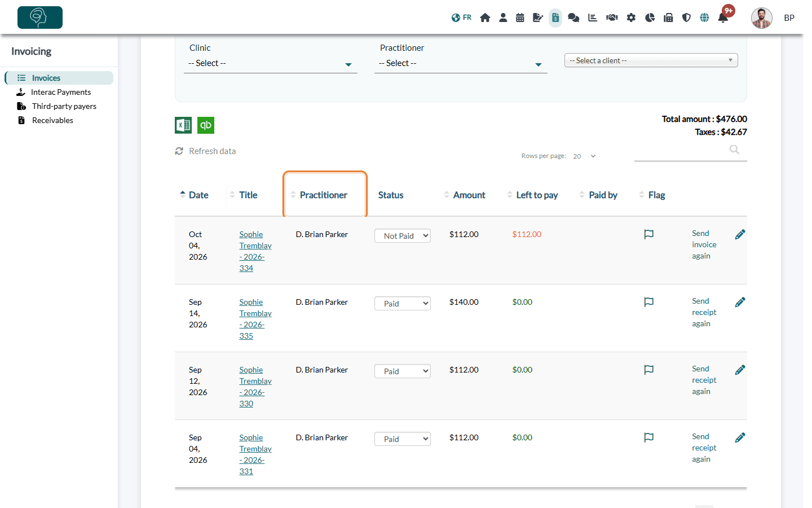Click the table search field
The height and width of the screenshot is (508, 812).
[x=691, y=150]
